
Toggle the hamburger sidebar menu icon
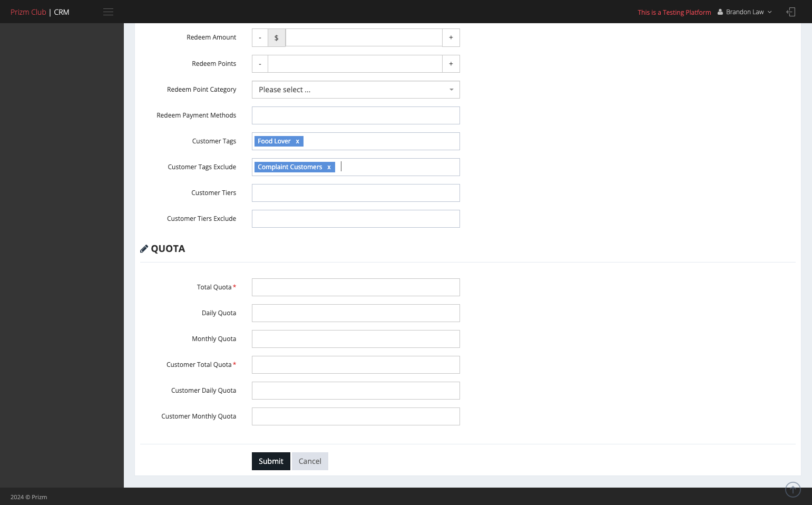(108, 12)
